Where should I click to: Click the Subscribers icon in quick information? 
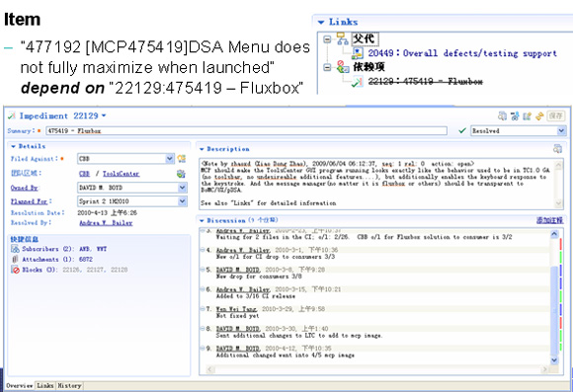click(x=15, y=249)
